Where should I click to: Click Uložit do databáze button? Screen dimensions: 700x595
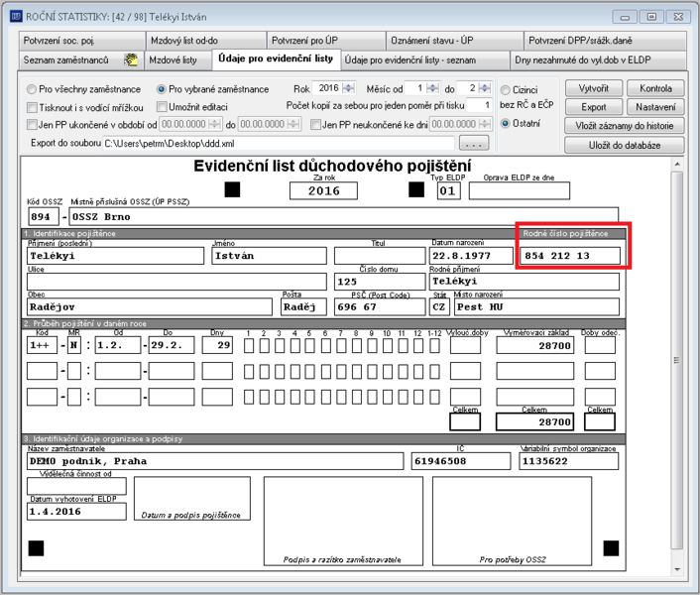pyautogui.click(x=624, y=145)
